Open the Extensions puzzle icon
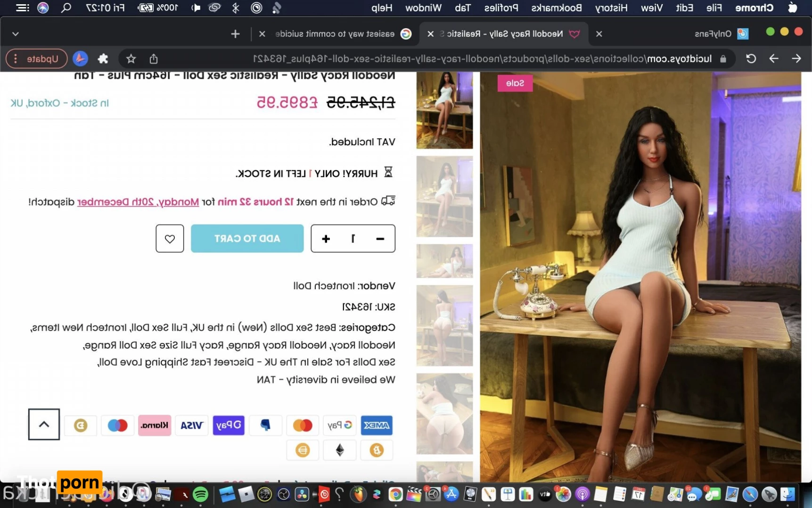Image resolution: width=812 pixels, height=508 pixels. point(103,59)
